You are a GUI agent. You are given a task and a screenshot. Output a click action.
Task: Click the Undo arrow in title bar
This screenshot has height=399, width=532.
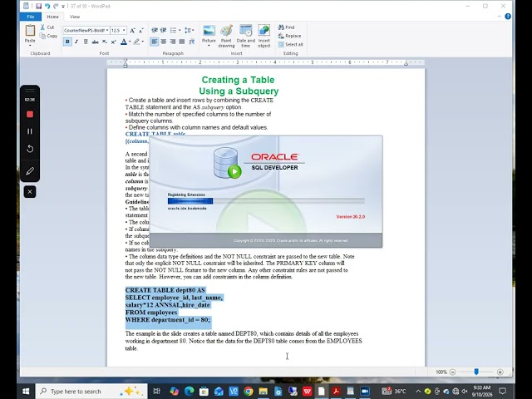pyautogui.click(x=47, y=6)
